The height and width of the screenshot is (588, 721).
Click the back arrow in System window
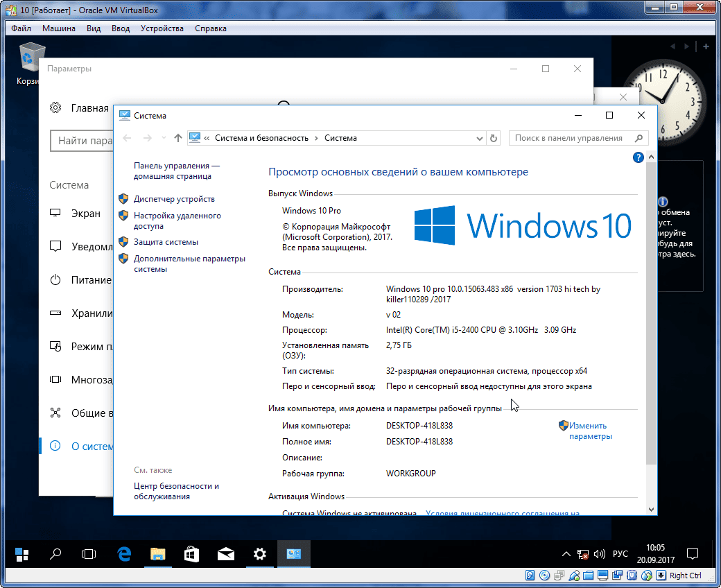(128, 138)
